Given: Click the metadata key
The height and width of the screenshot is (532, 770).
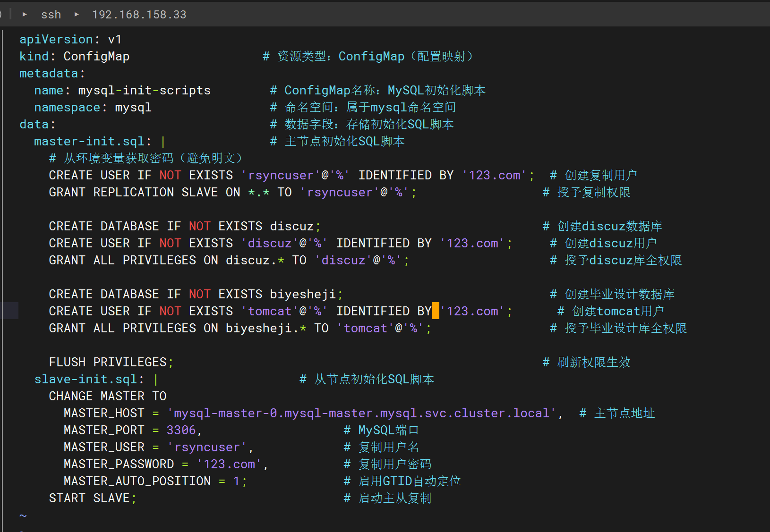Looking at the screenshot, I should click(49, 73).
